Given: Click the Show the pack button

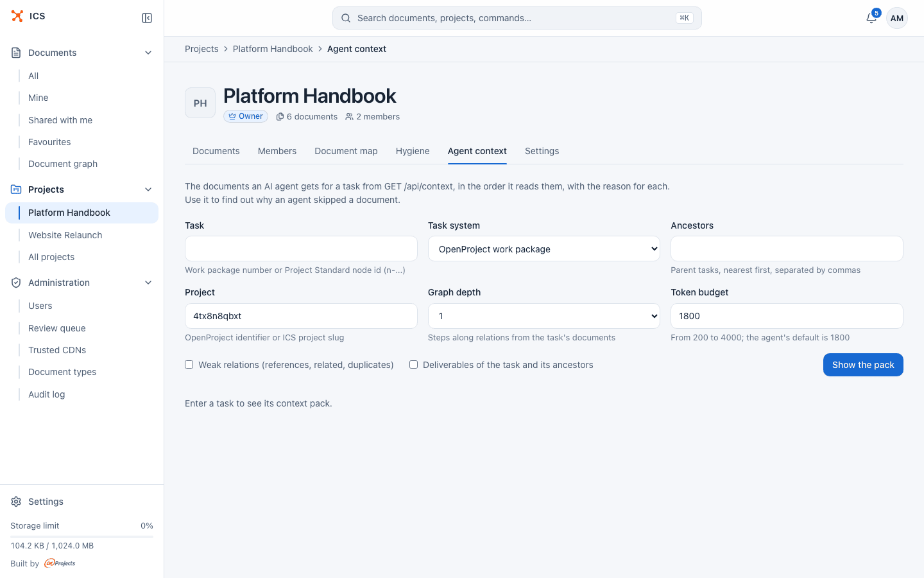Looking at the screenshot, I should click(863, 365).
